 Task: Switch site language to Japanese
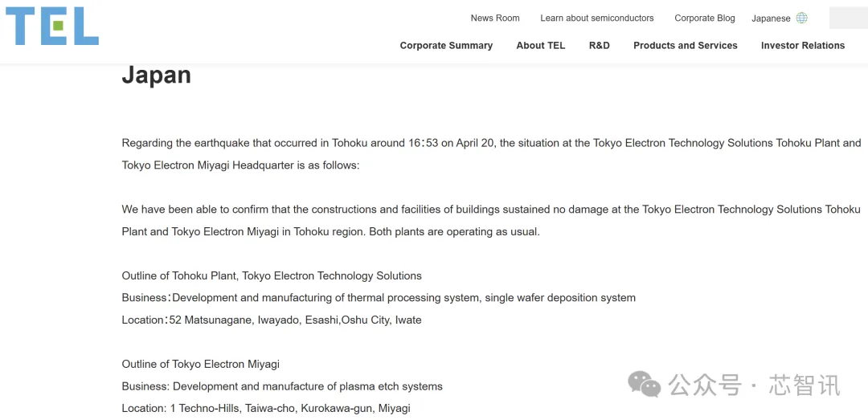click(771, 18)
